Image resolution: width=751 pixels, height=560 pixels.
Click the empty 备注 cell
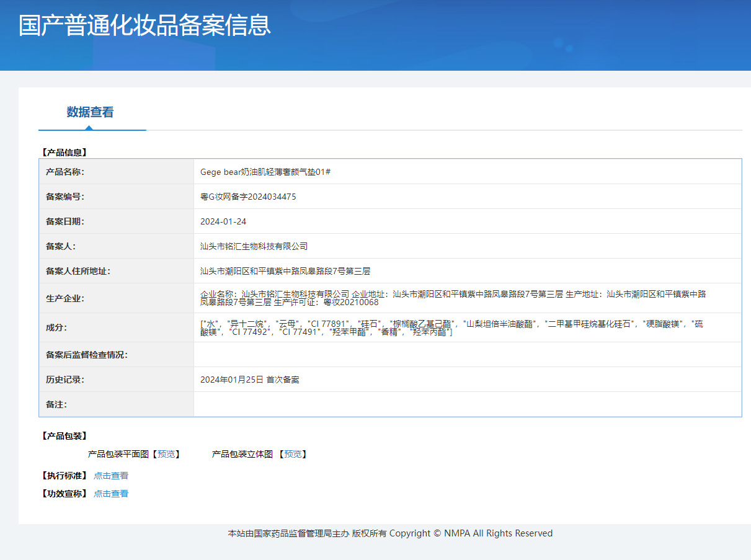(434, 404)
